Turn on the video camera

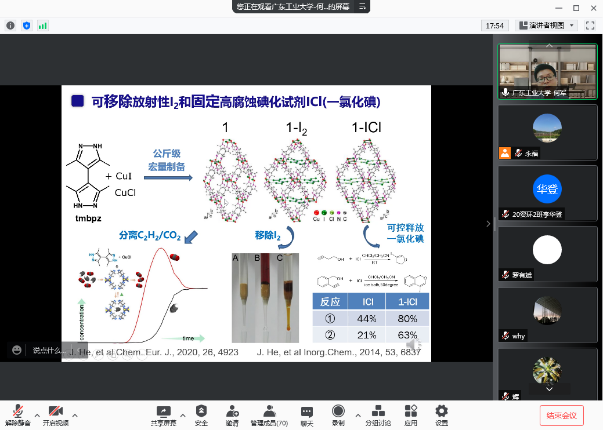[55, 413]
